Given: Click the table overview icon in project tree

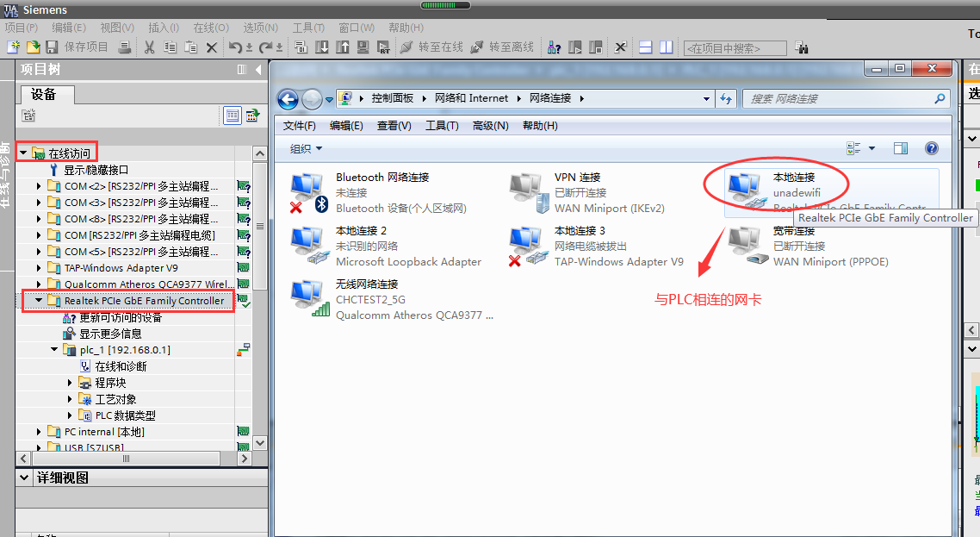Looking at the screenshot, I should pyautogui.click(x=233, y=116).
